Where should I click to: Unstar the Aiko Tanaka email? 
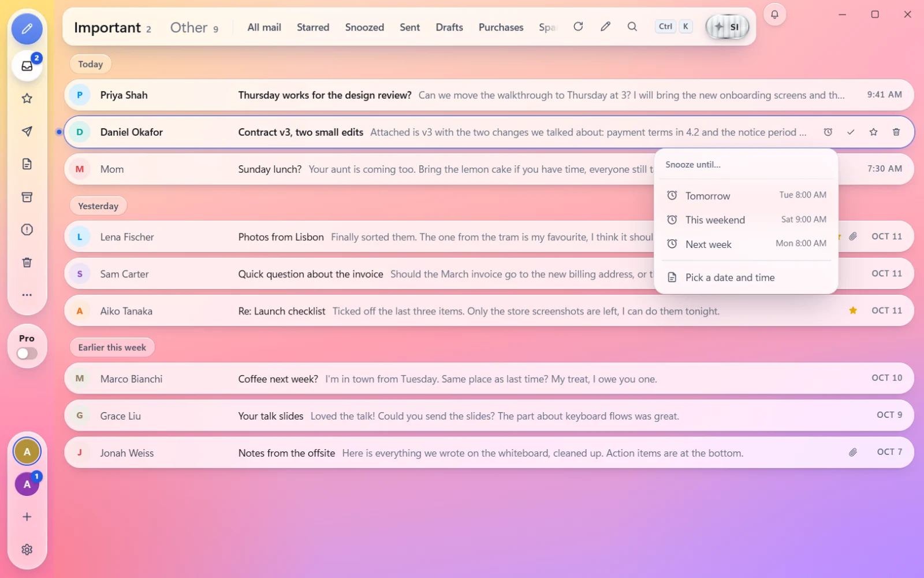[x=853, y=311]
